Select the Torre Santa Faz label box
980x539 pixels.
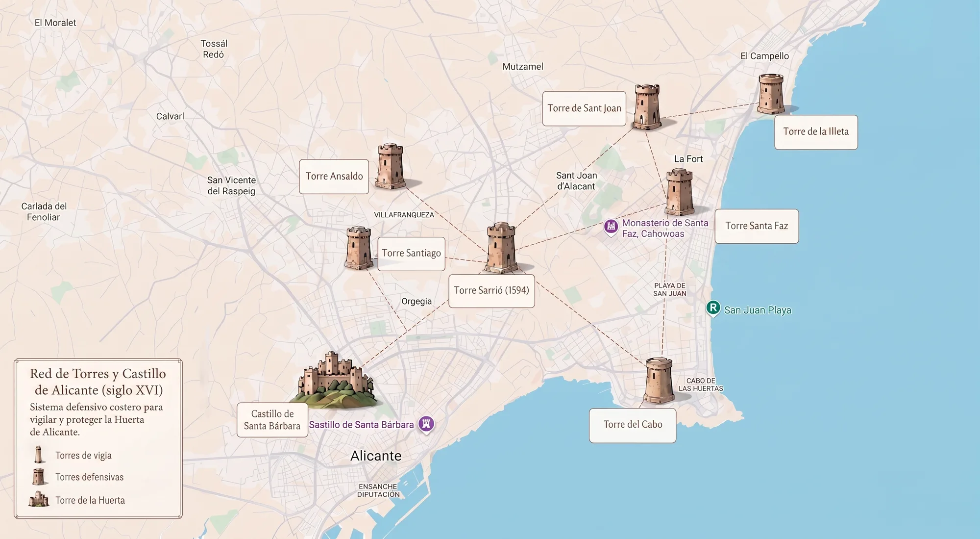757,226
